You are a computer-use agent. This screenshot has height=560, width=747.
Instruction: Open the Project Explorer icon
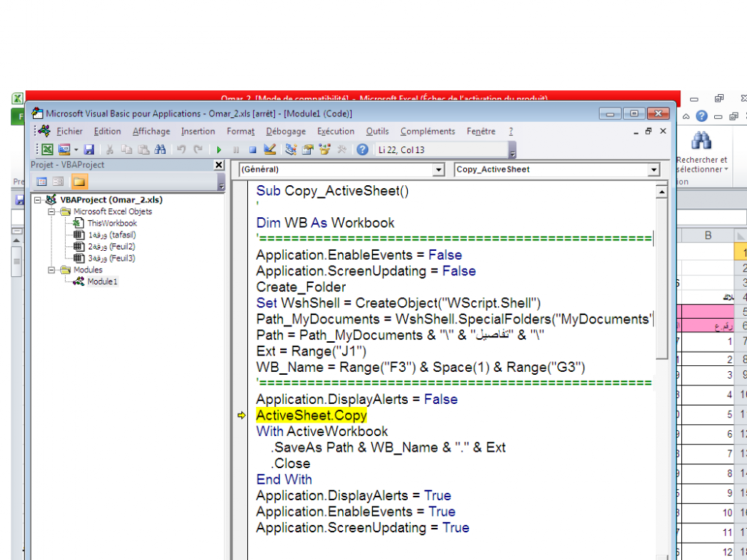coord(291,149)
